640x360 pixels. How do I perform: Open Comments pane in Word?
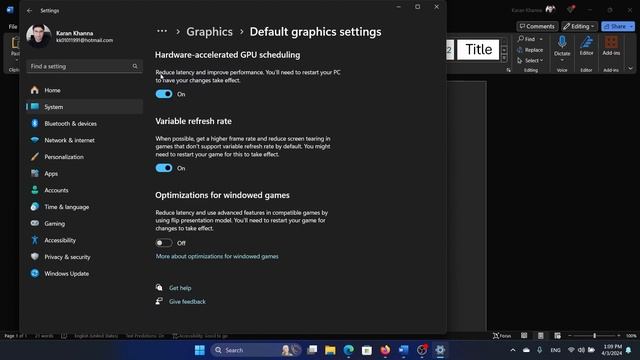(x=537, y=27)
